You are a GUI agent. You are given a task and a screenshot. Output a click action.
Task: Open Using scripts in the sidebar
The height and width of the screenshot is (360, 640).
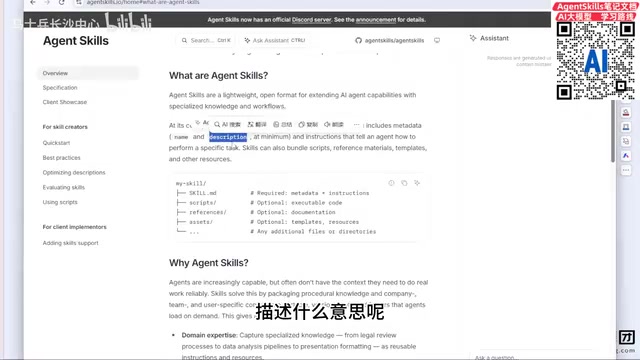click(x=60, y=202)
